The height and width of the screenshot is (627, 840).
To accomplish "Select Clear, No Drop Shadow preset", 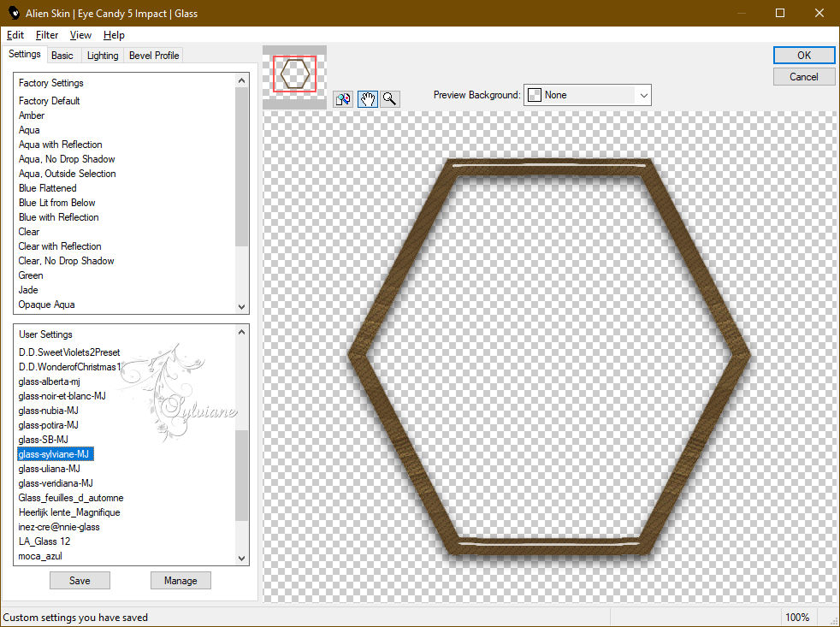I will pos(67,260).
